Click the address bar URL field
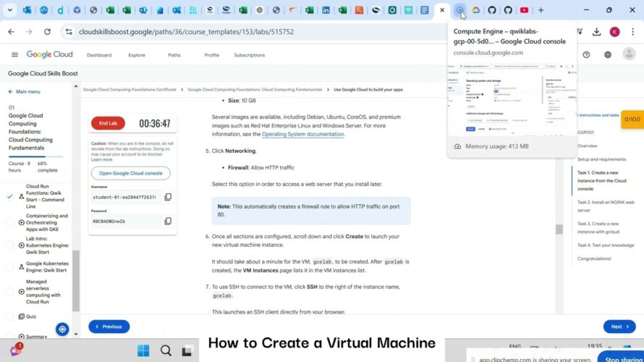 click(x=255, y=32)
